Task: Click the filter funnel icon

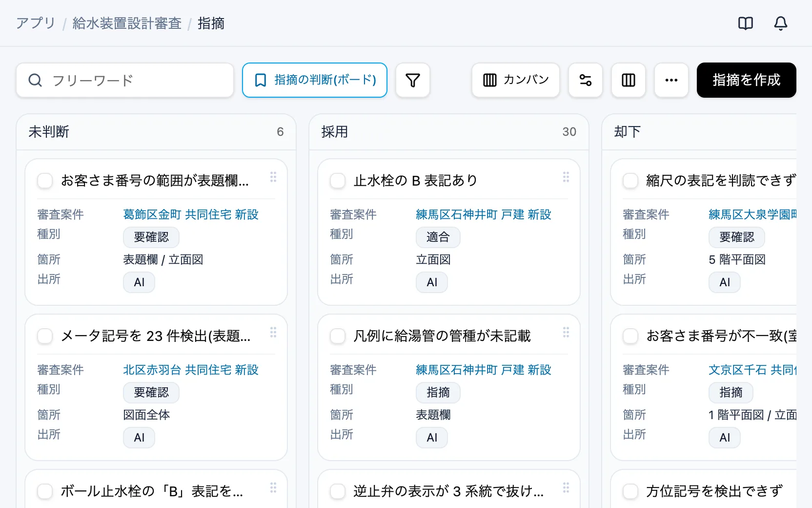Action: click(413, 80)
